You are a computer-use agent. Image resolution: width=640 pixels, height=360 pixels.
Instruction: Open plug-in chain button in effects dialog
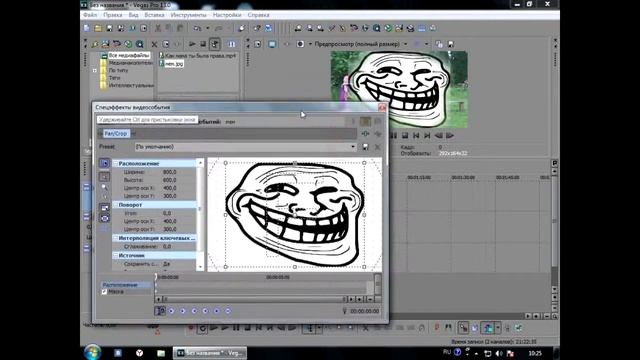pos(365,133)
